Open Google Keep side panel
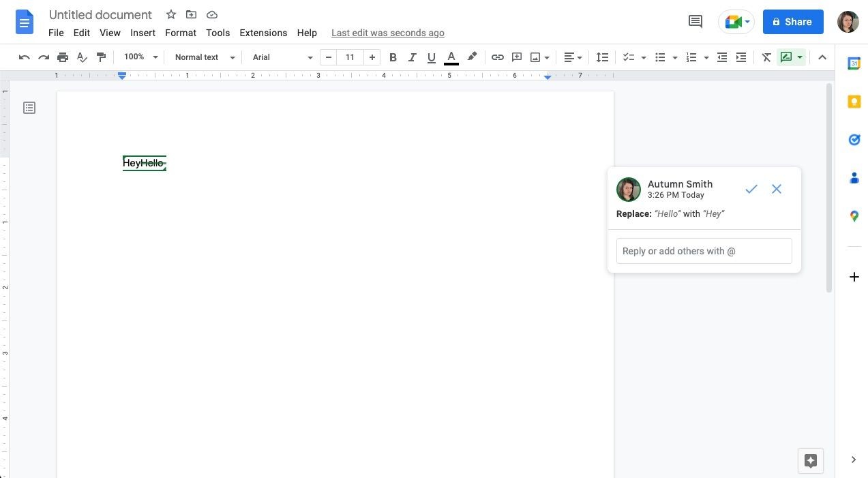The image size is (868, 478). (854, 102)
